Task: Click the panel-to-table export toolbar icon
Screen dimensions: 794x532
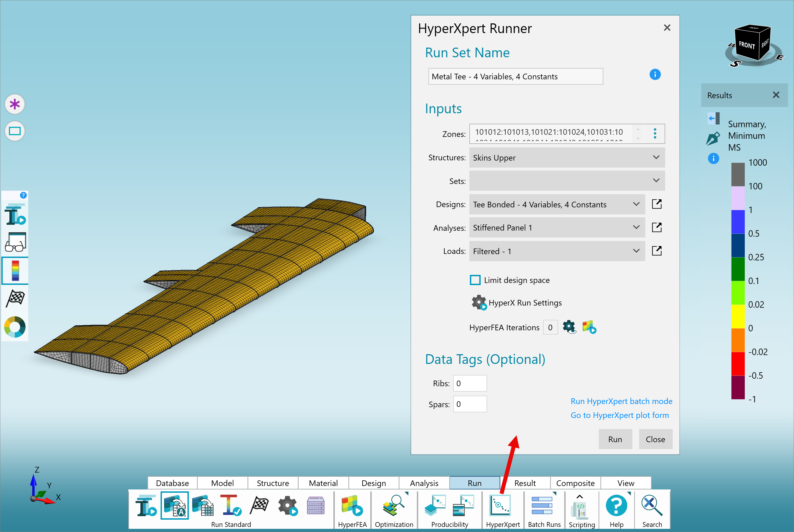Action: (x=203, y=506)
